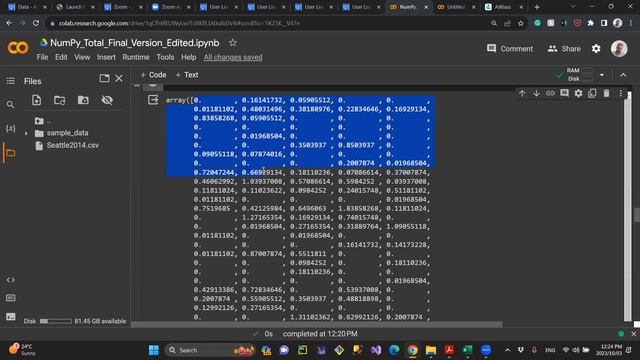Image resolution: width=640 pixels, height=360 pixels.
Task: Toggle hidden files visibility eye icon
Action: [x=107, y=100]
